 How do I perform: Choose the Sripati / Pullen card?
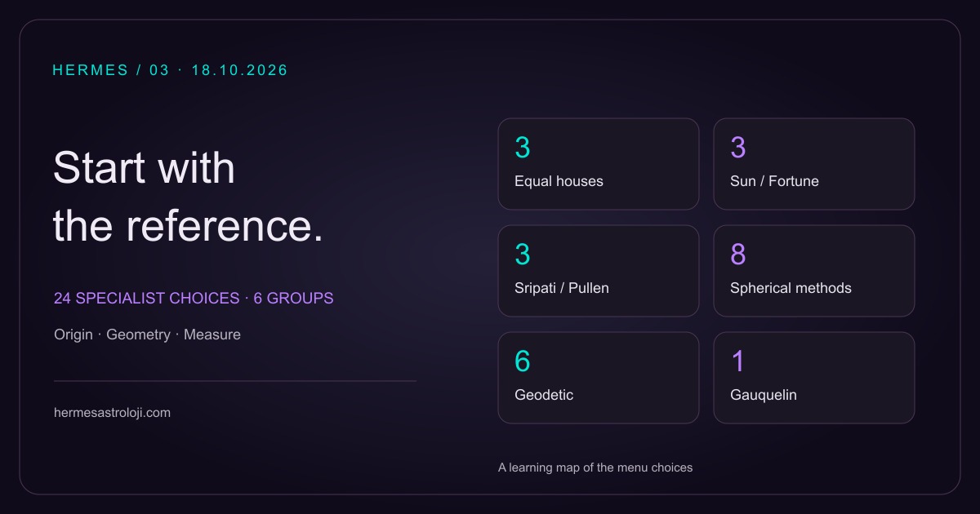(x=599, y=271)
